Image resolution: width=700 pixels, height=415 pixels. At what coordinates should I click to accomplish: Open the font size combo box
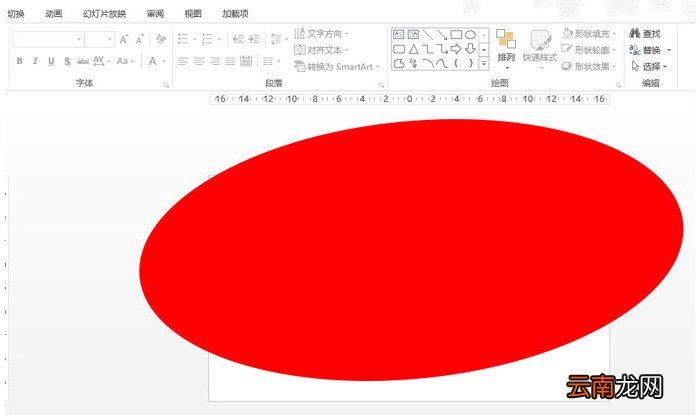(100, 39)
